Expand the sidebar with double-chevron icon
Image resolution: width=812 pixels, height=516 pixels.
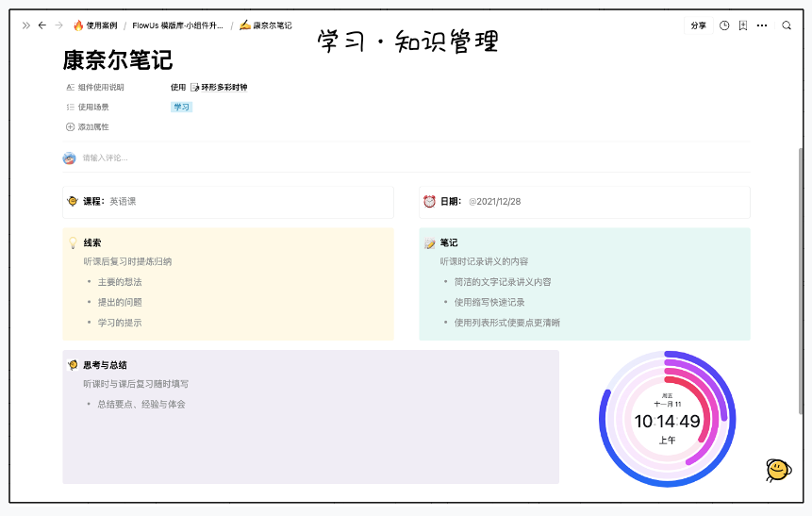tap(26, 25)
